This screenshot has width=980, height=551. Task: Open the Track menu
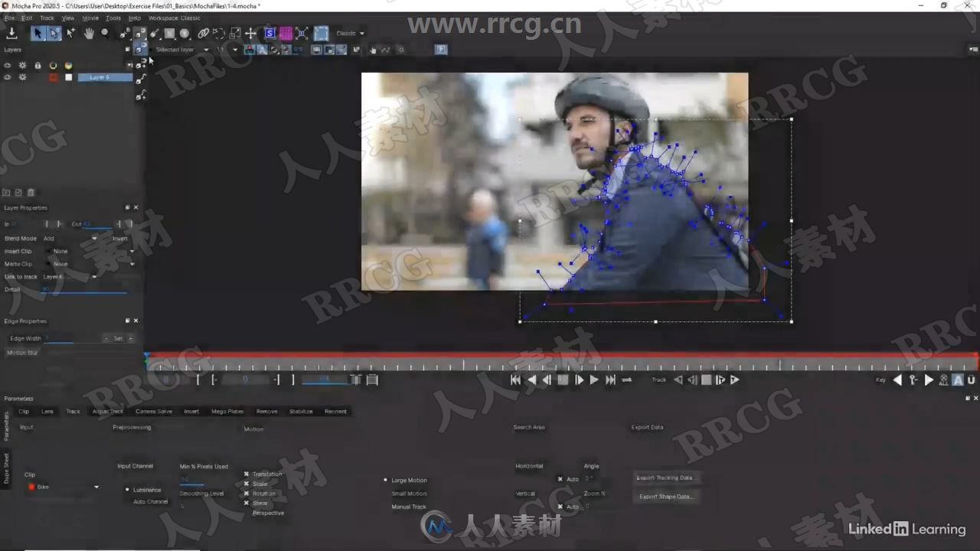click(47, 18)
